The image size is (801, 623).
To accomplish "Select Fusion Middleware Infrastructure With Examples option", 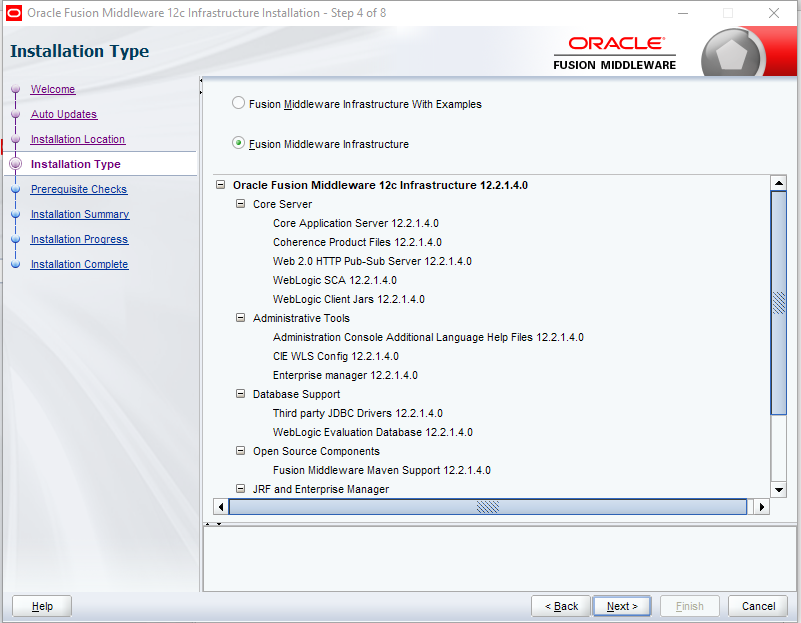I will [238, 103].
